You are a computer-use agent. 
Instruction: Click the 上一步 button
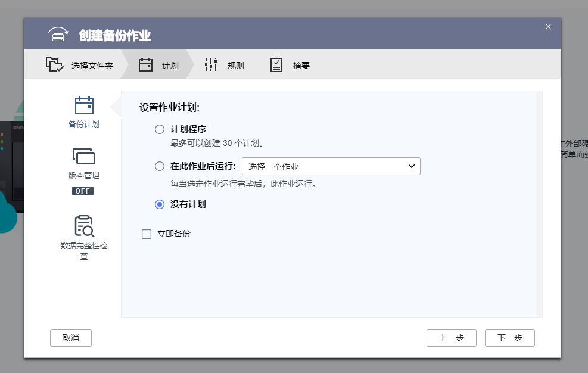tap(451, 337)
